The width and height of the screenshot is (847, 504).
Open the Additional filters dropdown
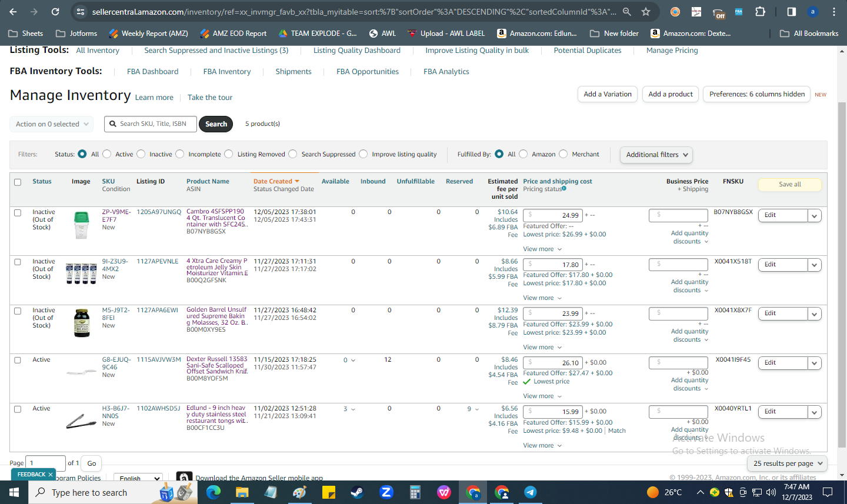[x=656, y=155]
